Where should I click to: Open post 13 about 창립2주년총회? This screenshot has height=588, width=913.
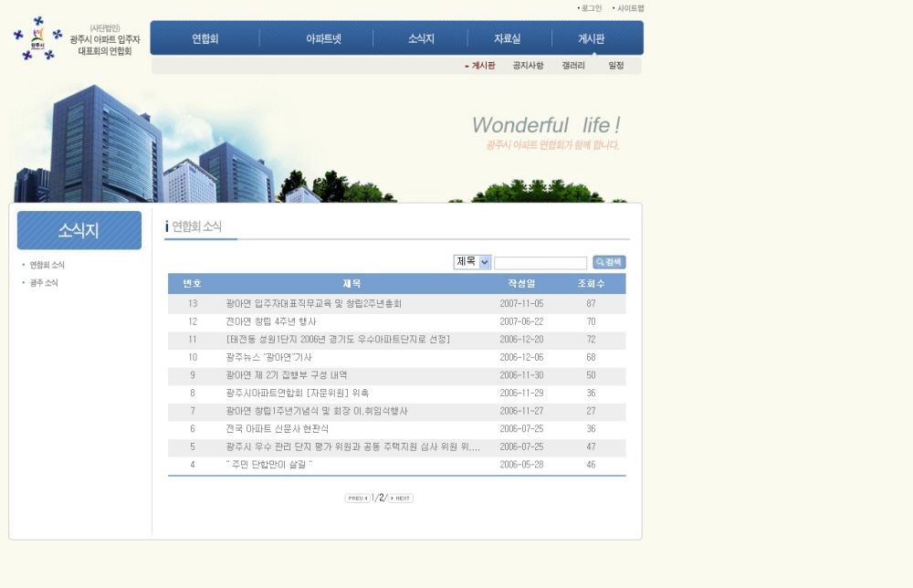point(313,303)
